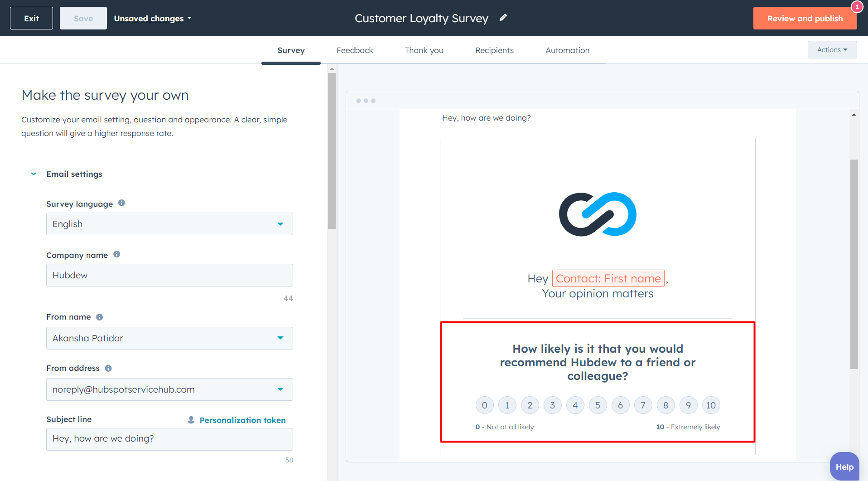
Task: Select rating 8 in survey preview
Action: (665, 405)
